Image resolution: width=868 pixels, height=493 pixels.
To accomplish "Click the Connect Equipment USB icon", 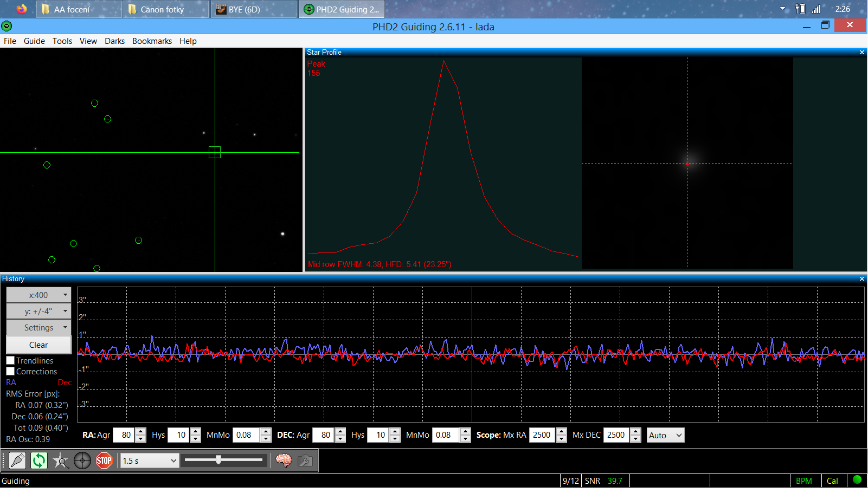I will (17, 460).
